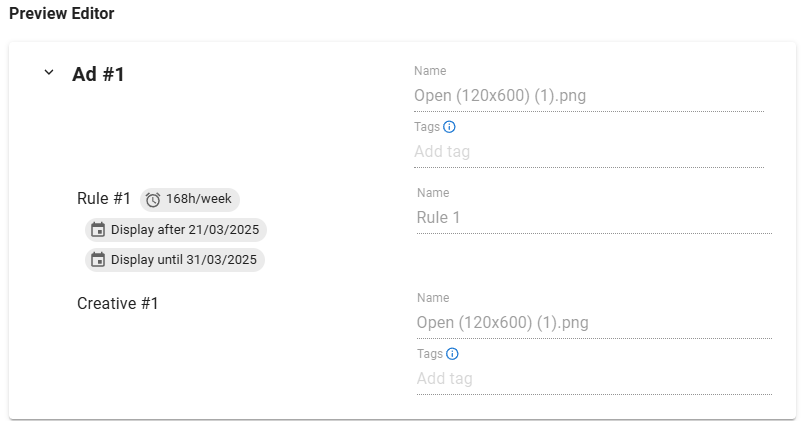804x421 pixels.
Task: Collapse the Ad #1 section chevron
Action: coord(49,73)
